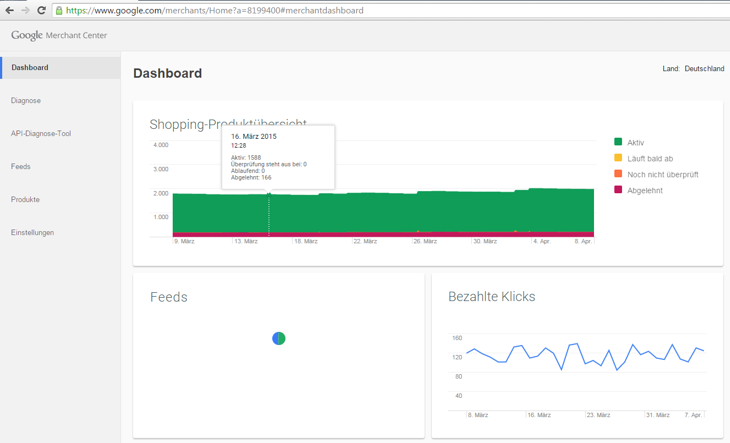Click the dotted marker line in product chart
730x443 pixels.
(269, 215)
